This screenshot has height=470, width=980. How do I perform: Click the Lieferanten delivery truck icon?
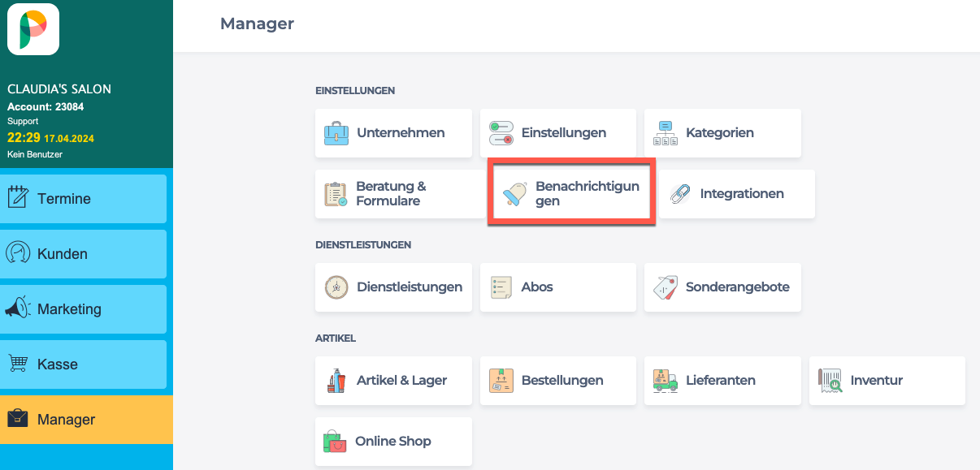tap(666, 381)
